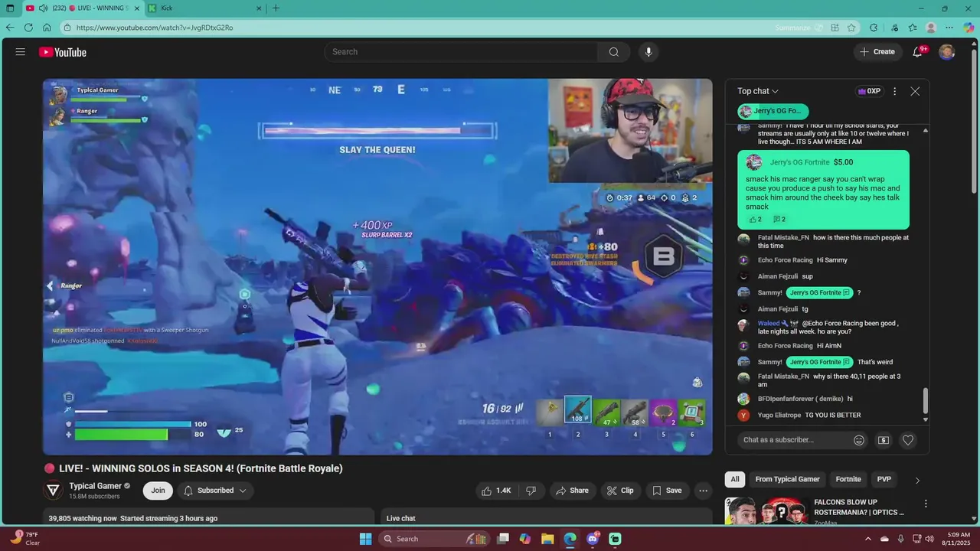
Task: Open Copilot in Edge sidebar
Action: tap(969, 28)
